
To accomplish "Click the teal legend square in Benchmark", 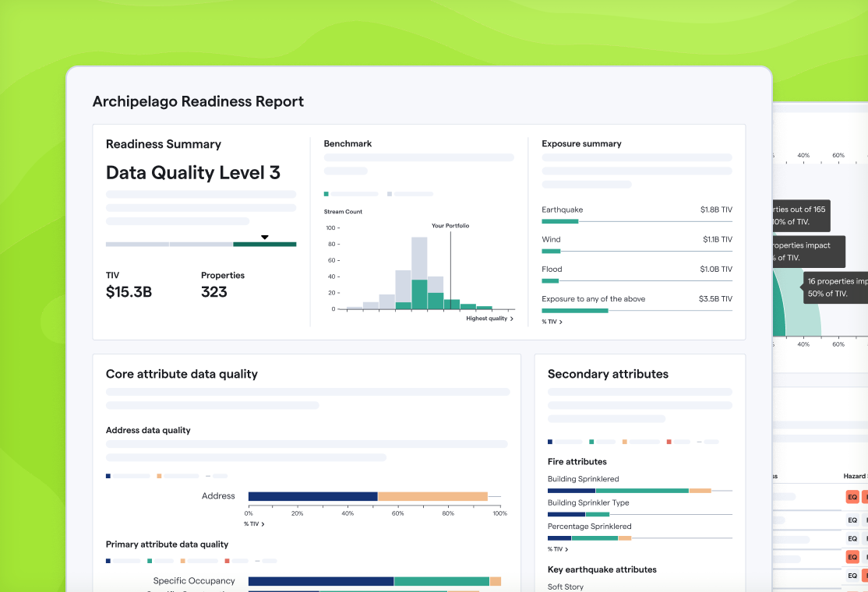I will coord(326,194).
